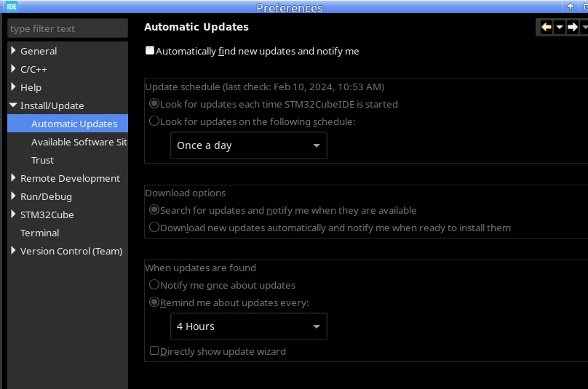The width and height of the screenshot is (588, 389).
Task: Select Notify me once about updates
Action: pyautogui.click(x=154, y=284)
